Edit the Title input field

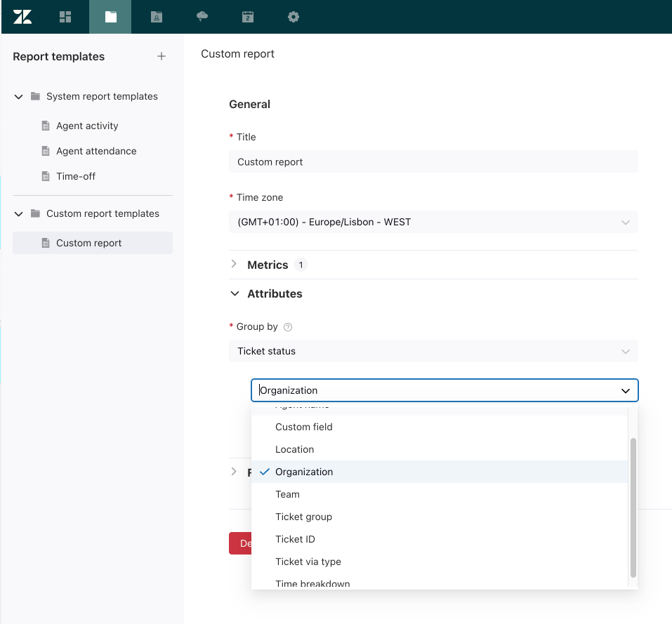[x=433, y=161]
